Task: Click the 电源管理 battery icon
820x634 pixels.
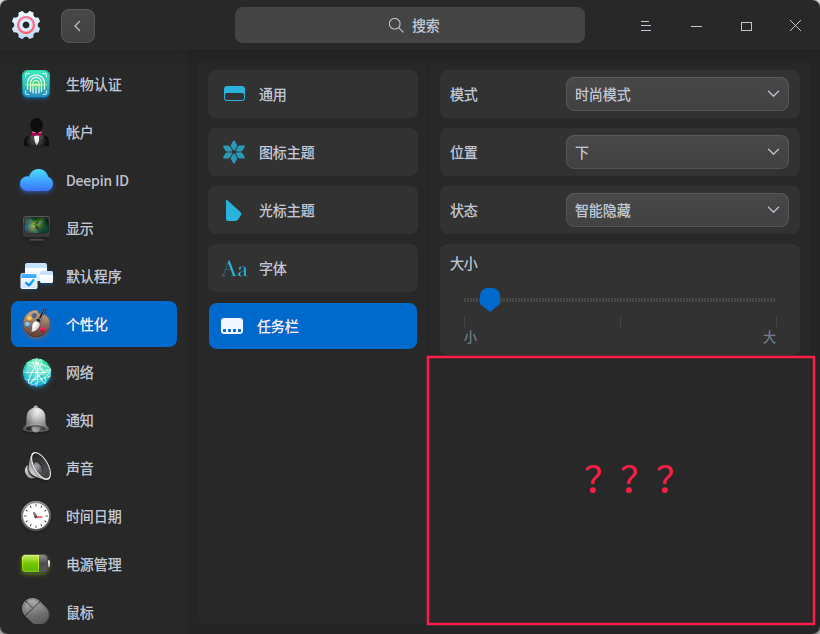Action: tap(36, 564)
